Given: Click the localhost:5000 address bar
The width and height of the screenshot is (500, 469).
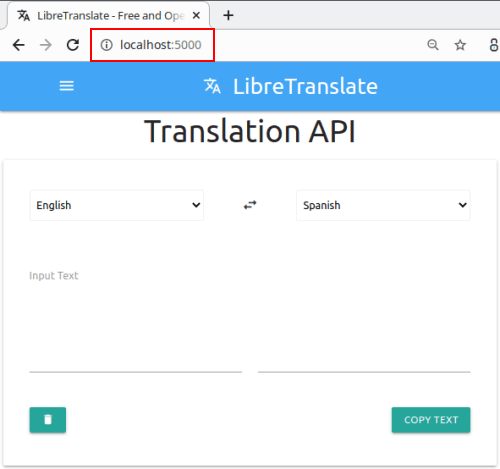Looking at the screenshot, I should (160, 45).
